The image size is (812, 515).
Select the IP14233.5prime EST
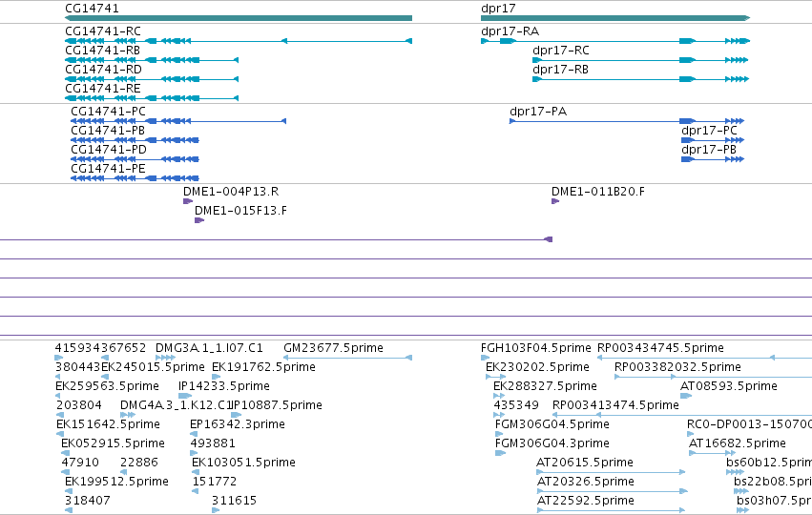185,396
